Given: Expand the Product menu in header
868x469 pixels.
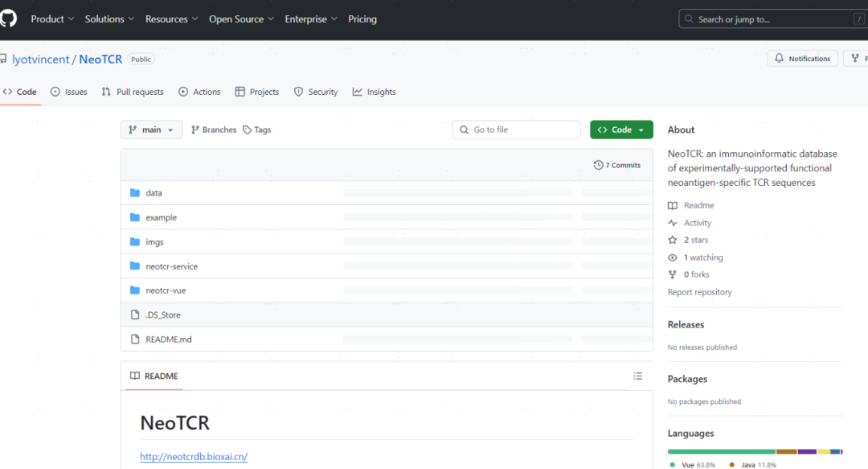Looking at the screenshot, I should pyautogui.click(x=52, y=19).
